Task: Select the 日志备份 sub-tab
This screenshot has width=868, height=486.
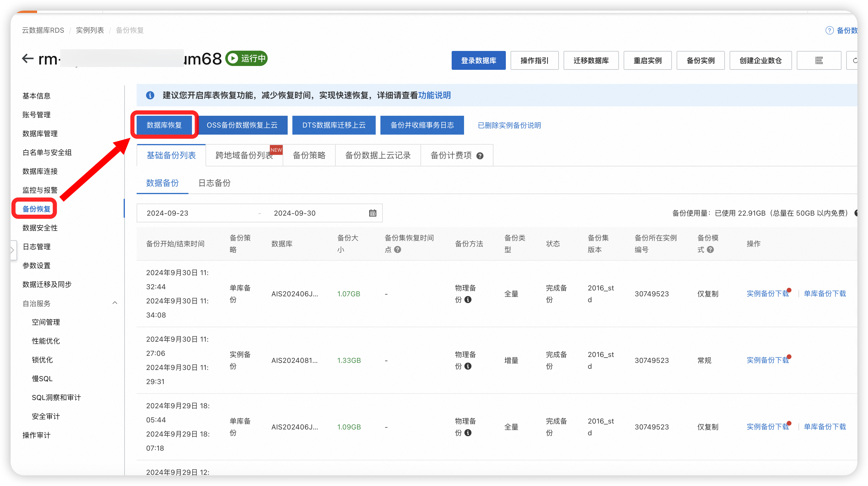Action: 214,183
